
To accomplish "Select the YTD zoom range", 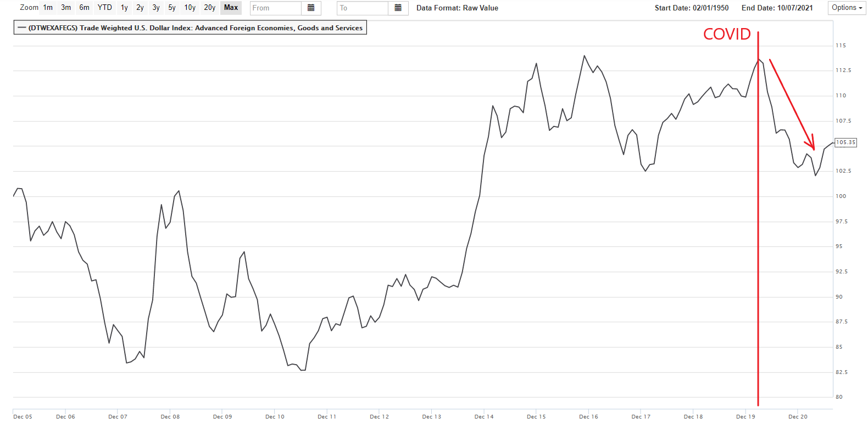I will click(105, 8).
